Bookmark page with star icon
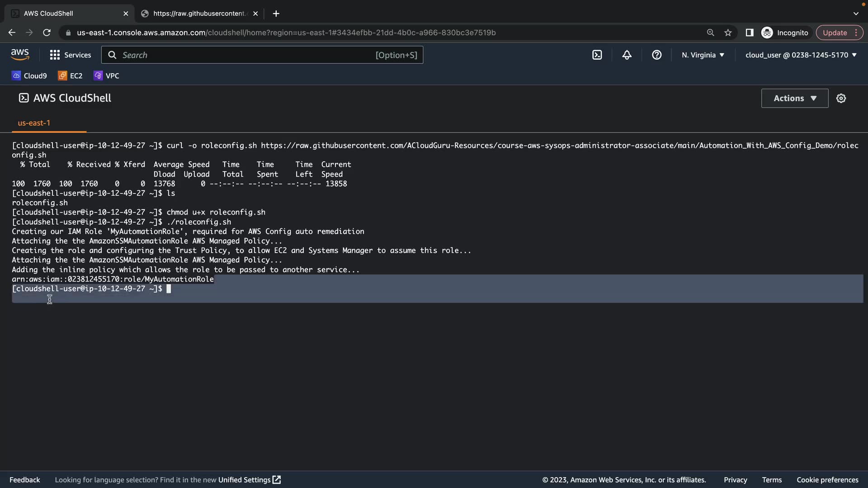 728,33
